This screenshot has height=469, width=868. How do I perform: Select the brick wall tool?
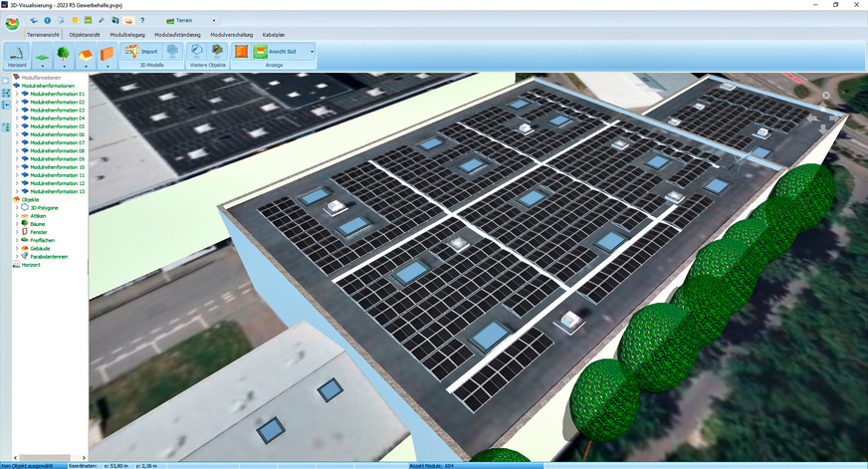pyautogui.click(x=107, y=54)
